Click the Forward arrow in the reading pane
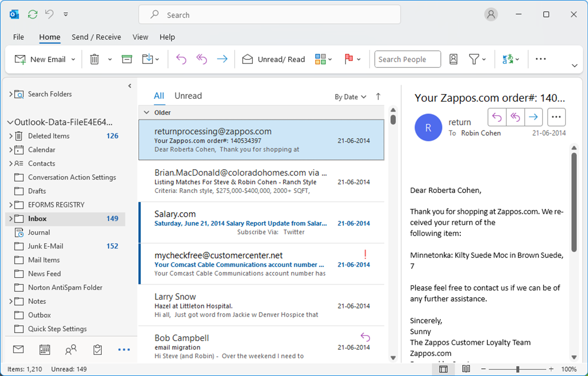588x376 pixels. (x=533, y=117)
